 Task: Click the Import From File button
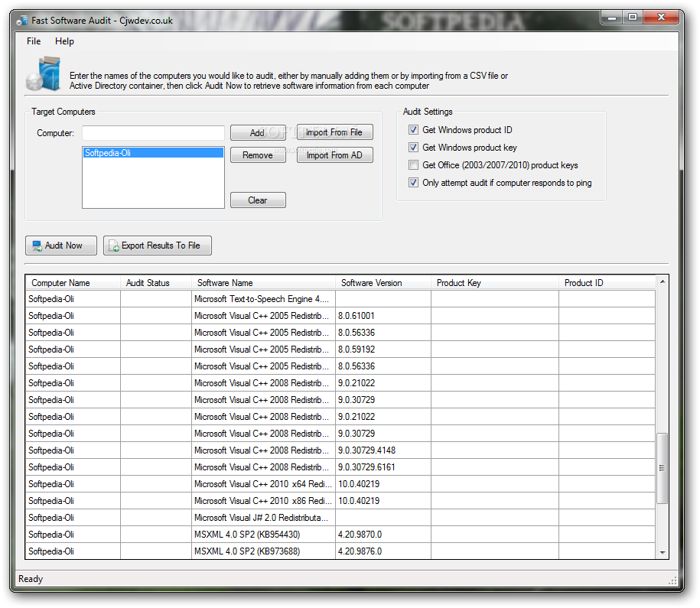tap(335, 132)
